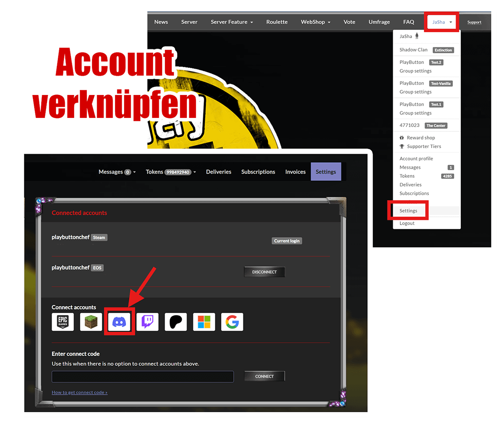Screen dimensions: 504x423
Task: Open Messages entry in user dropdown menu
Action: click(x=426, y=167)
